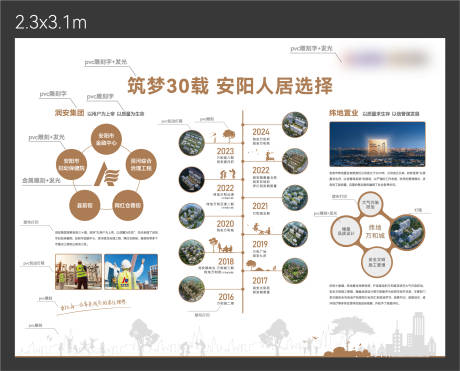Select the right-side "2022" timeline year
This screenshot has width=460, height=371.
tap(261, 170)
